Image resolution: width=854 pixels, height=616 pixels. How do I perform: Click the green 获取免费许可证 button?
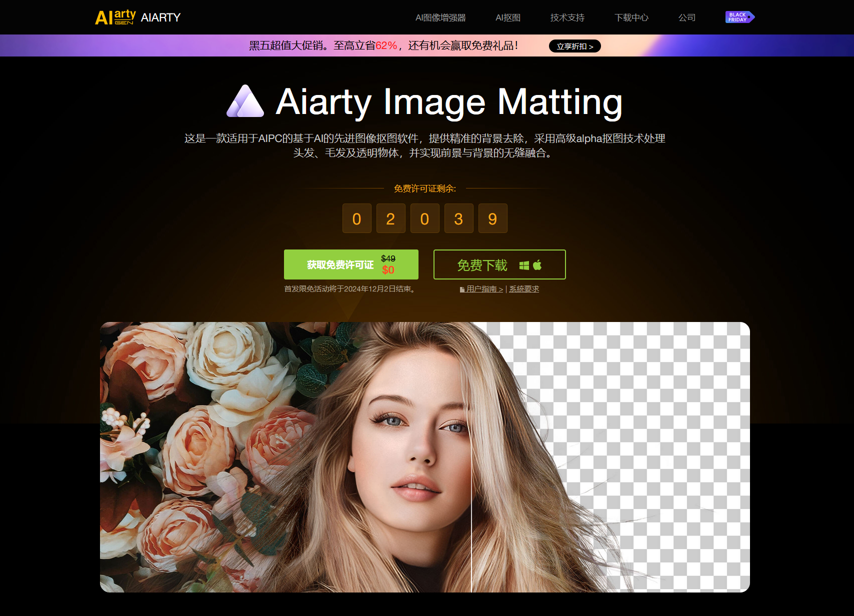pos(351,264)
